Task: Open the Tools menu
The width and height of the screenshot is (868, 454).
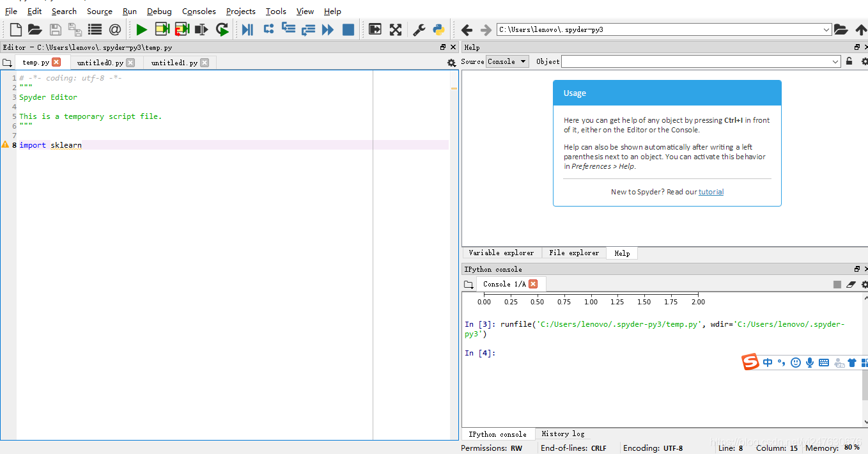Action: (276, 11)
